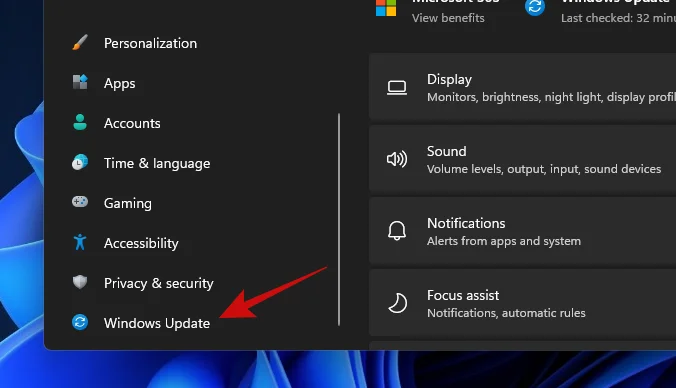This screenshot has height=388, width=676.
Task: Click the Personalization paintbrush icon
Action: coord(80,43)
